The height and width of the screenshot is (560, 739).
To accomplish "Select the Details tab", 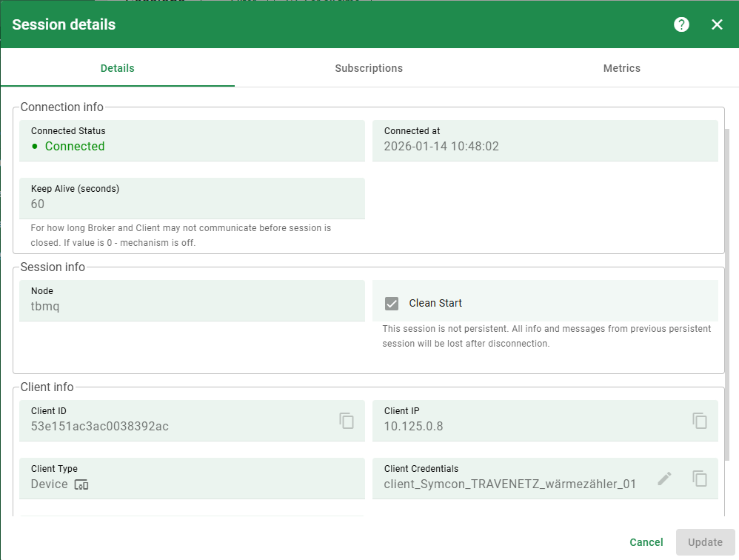I will coord(117,68).
